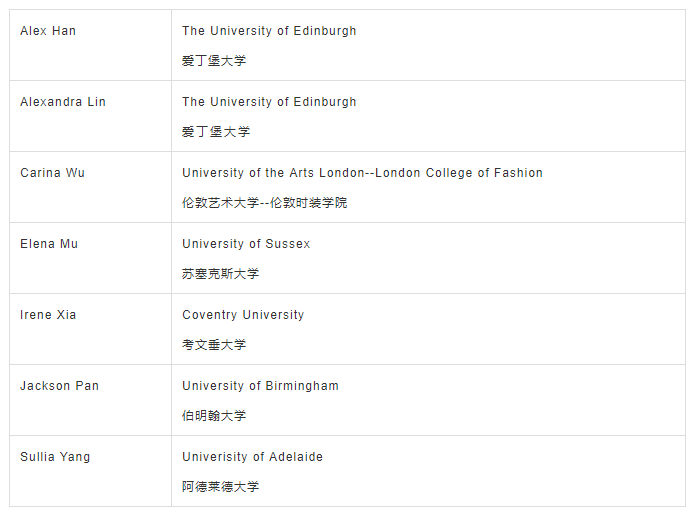
Task: Click the University of Sussex text
Action: click(x=246, y=244)
